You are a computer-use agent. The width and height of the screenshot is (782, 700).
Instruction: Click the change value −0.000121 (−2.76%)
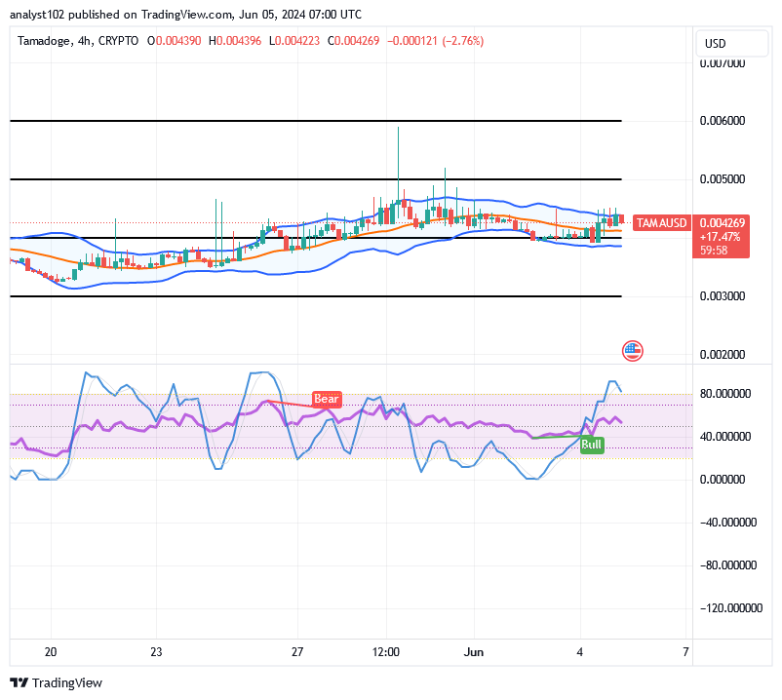coord(436,41)
